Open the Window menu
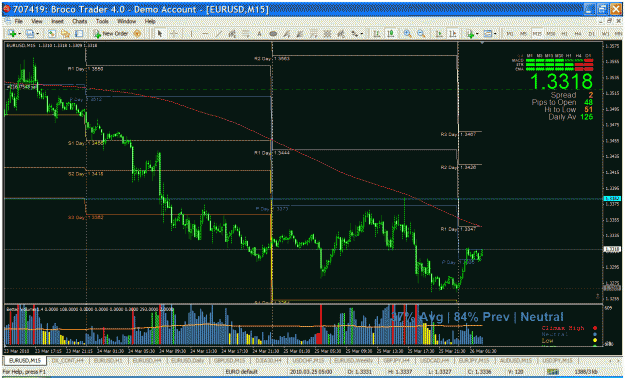The image size is (625, 378). point(126,21)
